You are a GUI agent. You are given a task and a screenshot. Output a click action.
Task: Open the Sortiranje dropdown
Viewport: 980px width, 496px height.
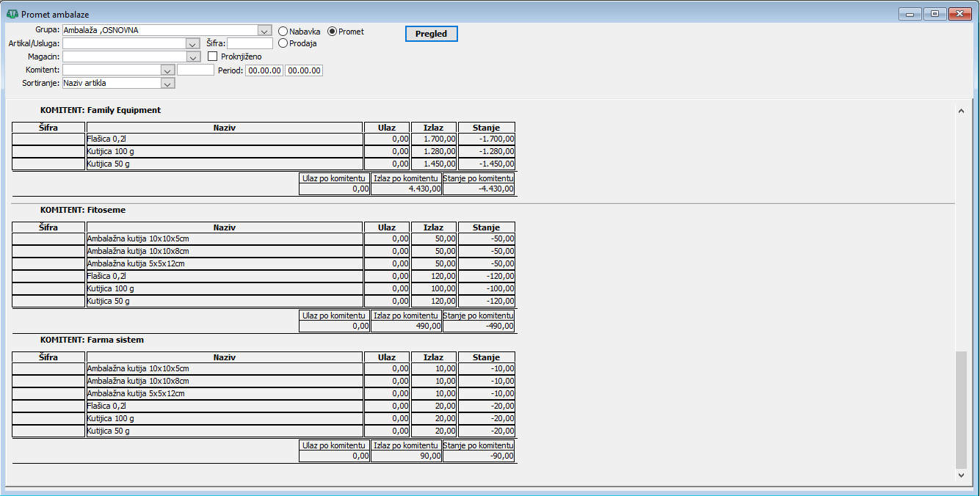(167, 84)
